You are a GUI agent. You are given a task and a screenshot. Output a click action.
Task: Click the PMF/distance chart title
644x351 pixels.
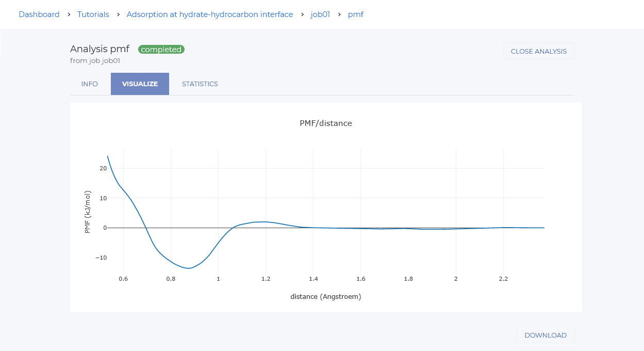tap(326, 123)
